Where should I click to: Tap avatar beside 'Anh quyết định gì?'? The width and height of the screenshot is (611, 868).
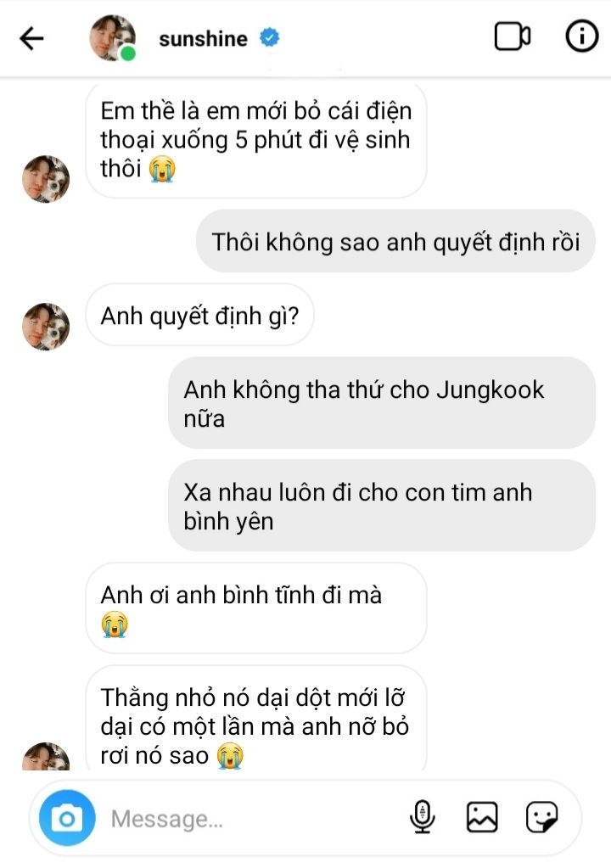click(x=46, y=326)
